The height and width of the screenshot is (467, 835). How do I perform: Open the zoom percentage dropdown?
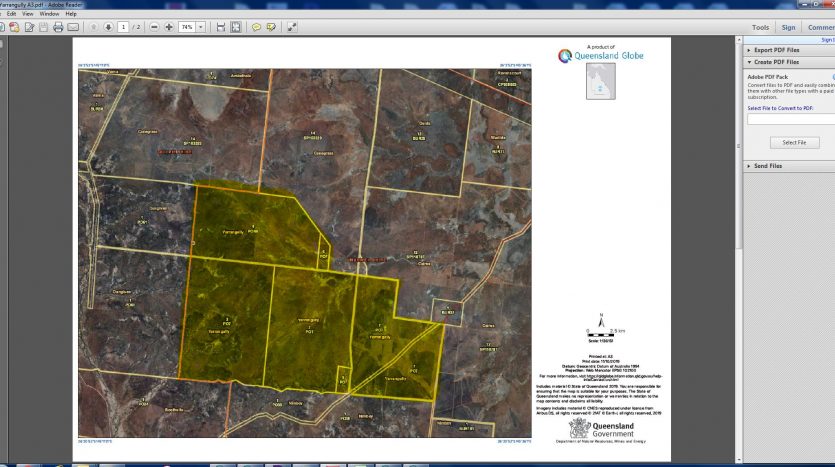point(200,27)
